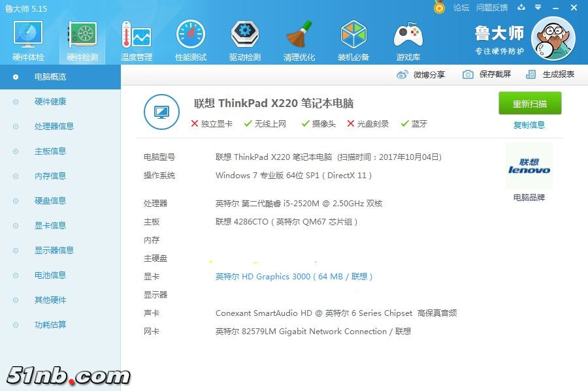Click the 微博分享 Weibo share icon
Viewport: 588px width, 391px height.
point(402,74)
